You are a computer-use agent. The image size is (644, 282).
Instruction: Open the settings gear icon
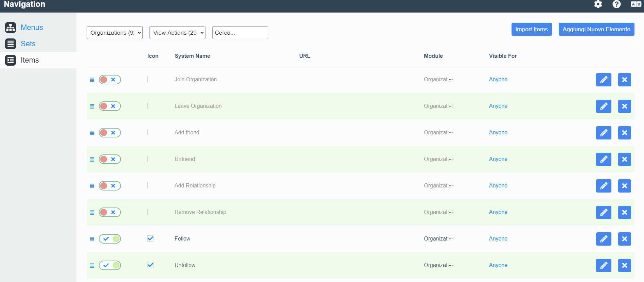tap(598, 4)
